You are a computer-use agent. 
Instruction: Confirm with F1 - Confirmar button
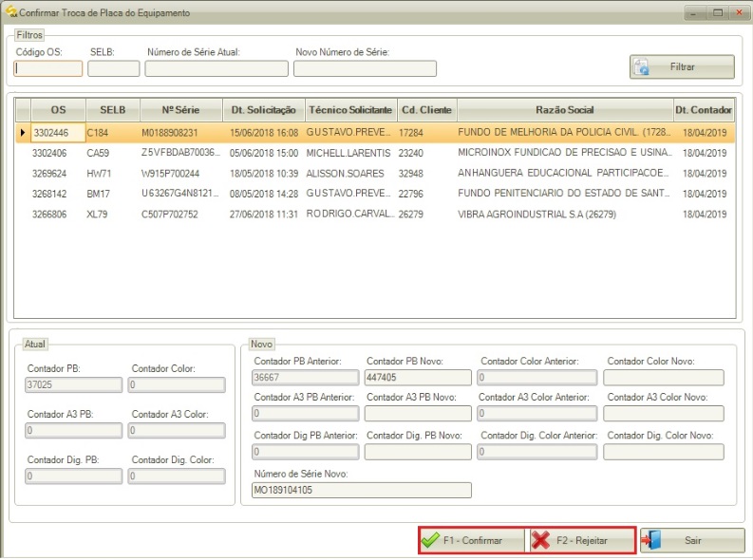[473, 540]
